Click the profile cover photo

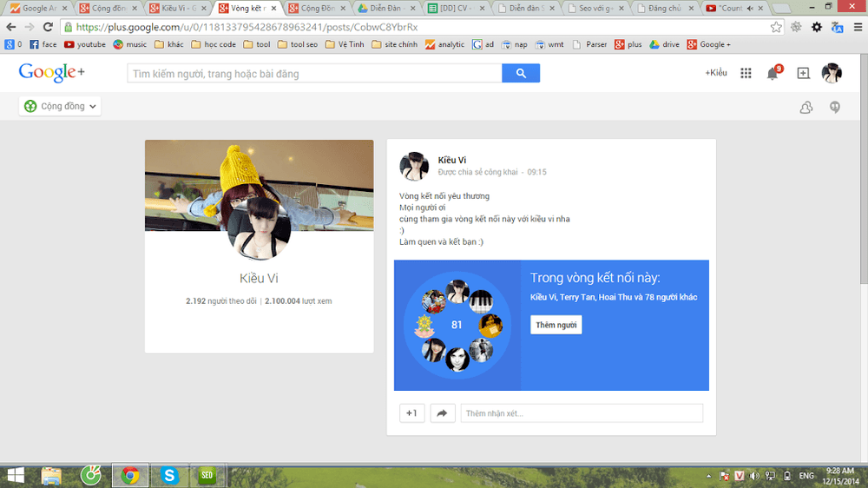click(259, 185)
